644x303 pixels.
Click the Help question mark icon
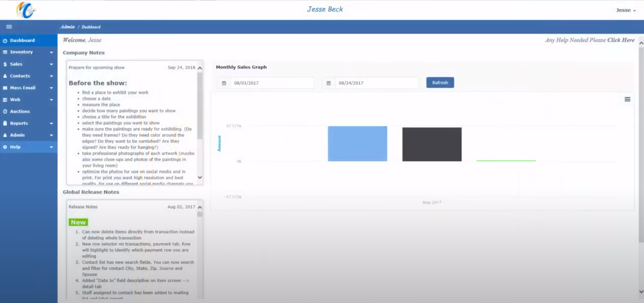click(5, 147)
